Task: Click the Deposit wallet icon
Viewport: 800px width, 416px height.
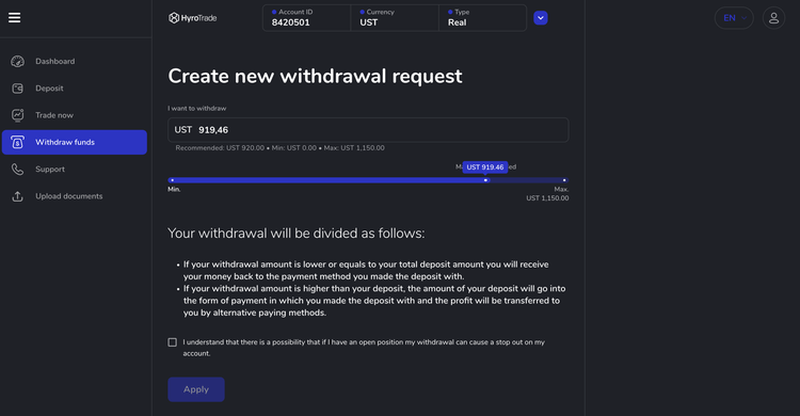Action: pos(18,88)
